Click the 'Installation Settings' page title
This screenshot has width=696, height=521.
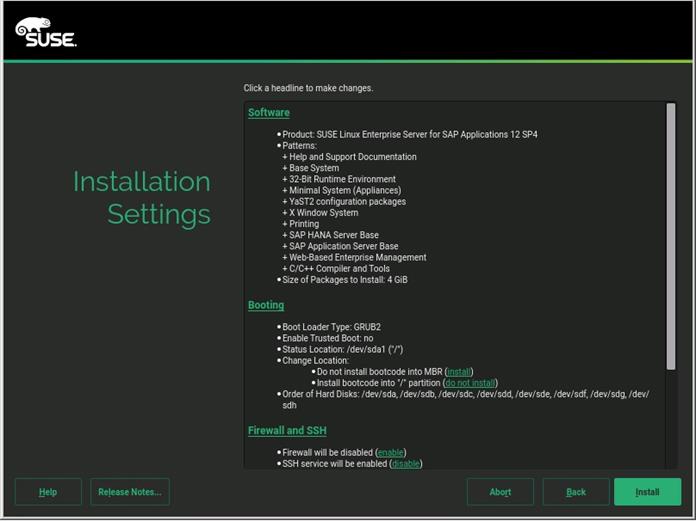pyautogui.click(x=142, y=198)
